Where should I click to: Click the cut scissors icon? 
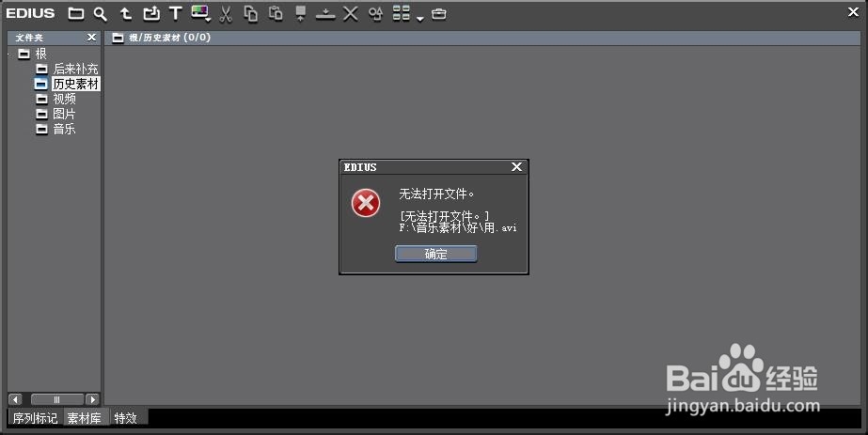(226, 14)
